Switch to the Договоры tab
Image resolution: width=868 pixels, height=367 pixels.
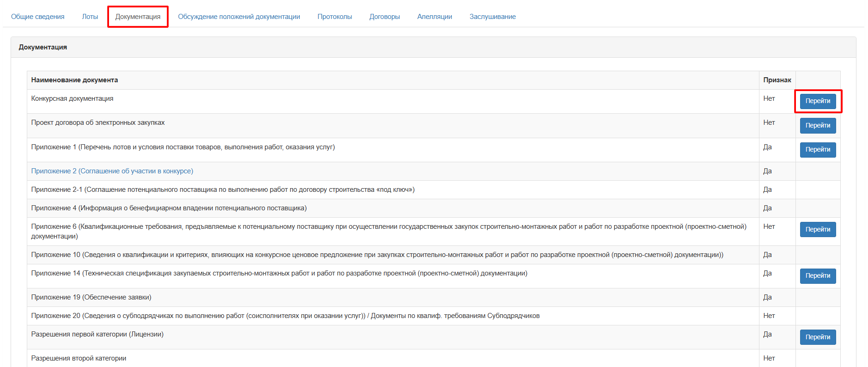[384, 17]
